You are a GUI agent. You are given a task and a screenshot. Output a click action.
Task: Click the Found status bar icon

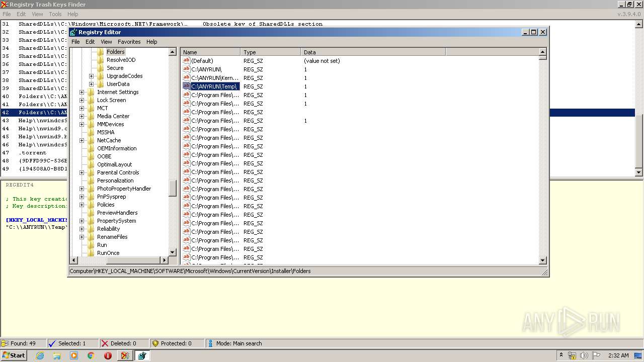(x=5, y=343)
